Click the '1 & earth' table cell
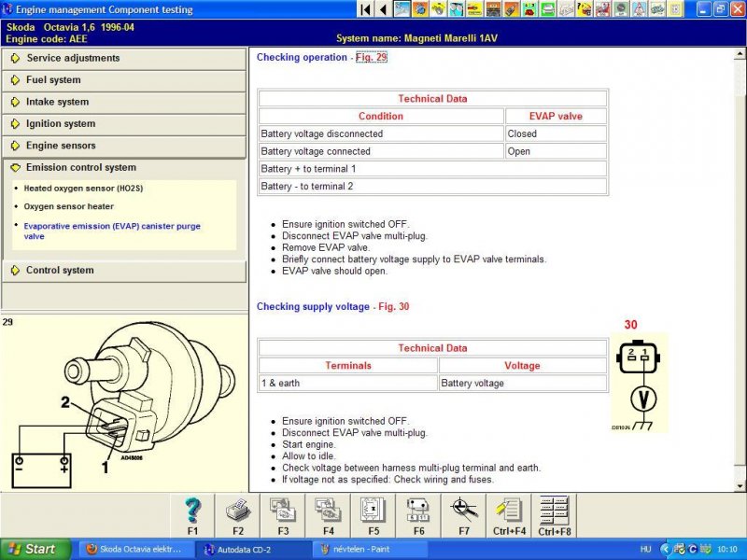747x560 pixels. click(x=347, y=384)
